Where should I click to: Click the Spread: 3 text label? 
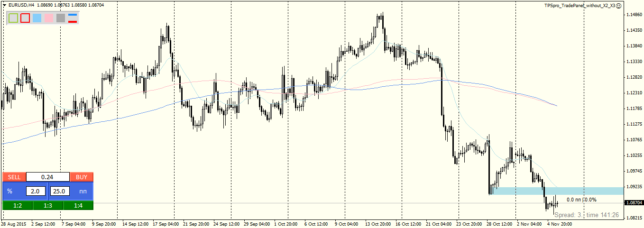568,215
